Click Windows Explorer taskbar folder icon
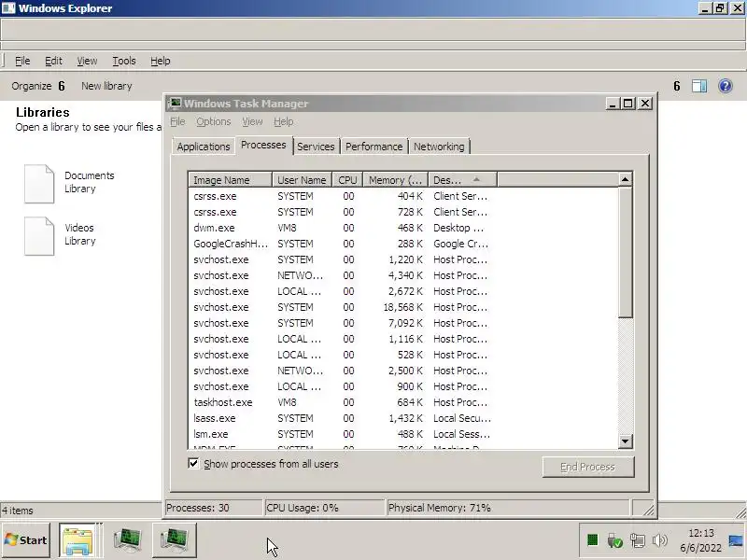 [78, 540]
